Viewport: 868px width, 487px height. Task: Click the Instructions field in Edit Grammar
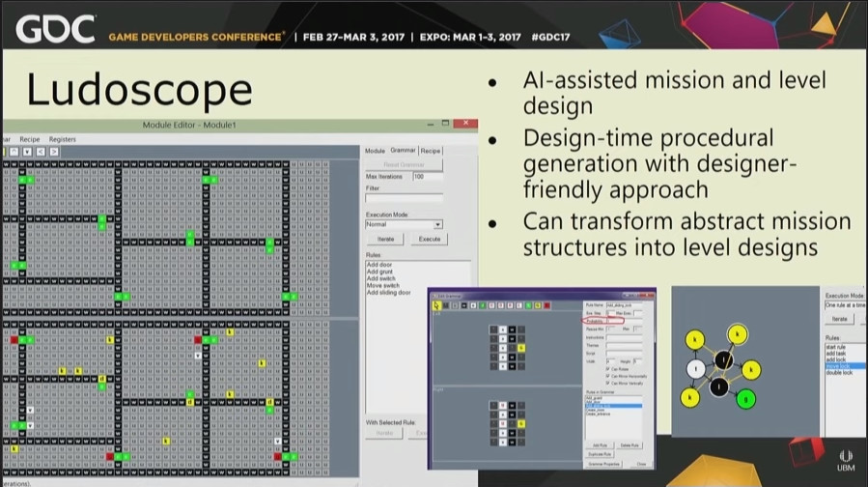pyautogui.click(x=625, y=337)
